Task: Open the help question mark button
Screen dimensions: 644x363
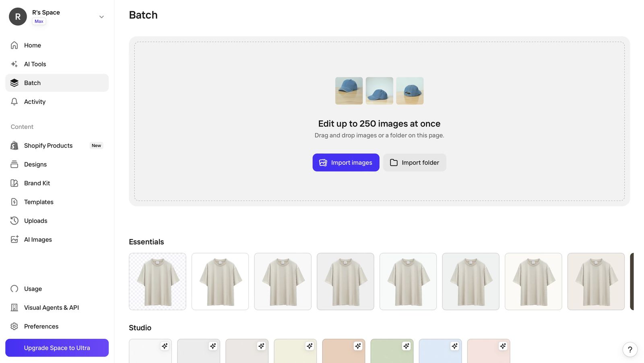Action: (630, 350)
